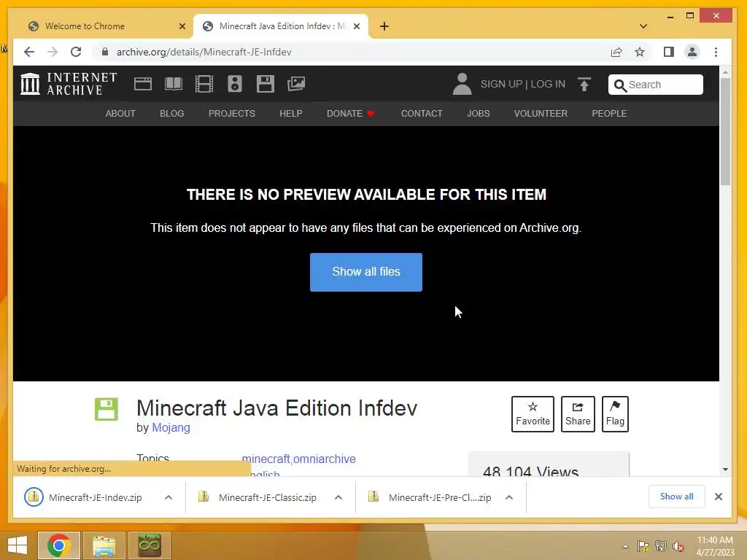Viewport: 747px width, 560px height.
Task: Open the JOBS menu item
Action: pos(479,113)
